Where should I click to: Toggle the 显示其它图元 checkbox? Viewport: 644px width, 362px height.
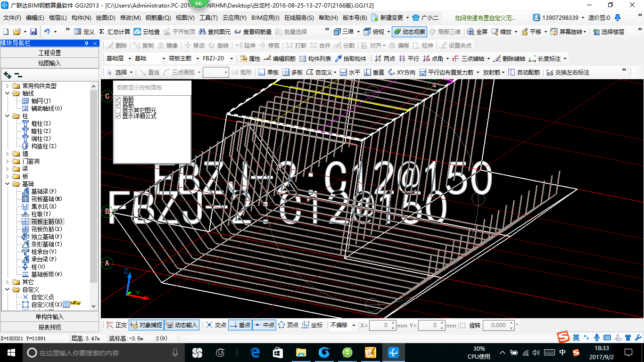(118, 110)
